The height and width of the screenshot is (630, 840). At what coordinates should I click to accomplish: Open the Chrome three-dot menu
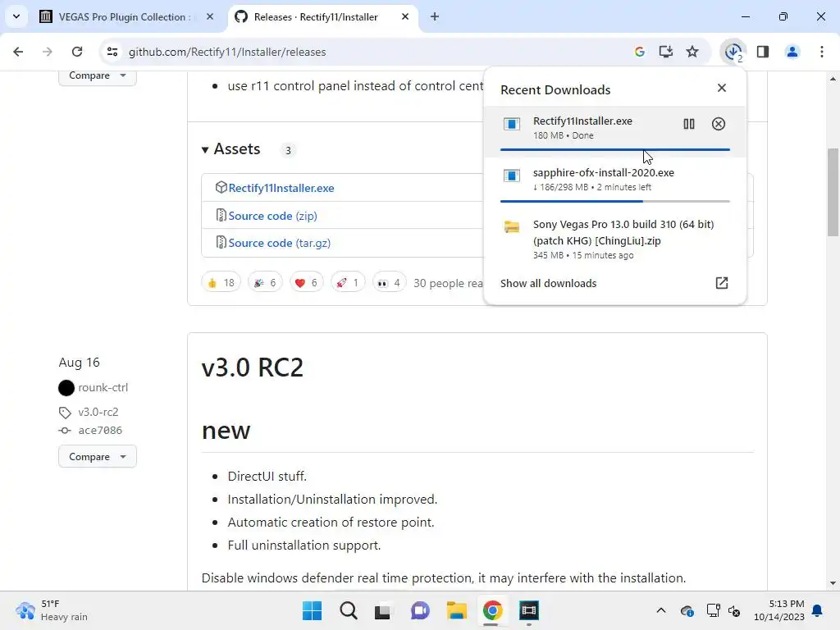coord(822,52)
